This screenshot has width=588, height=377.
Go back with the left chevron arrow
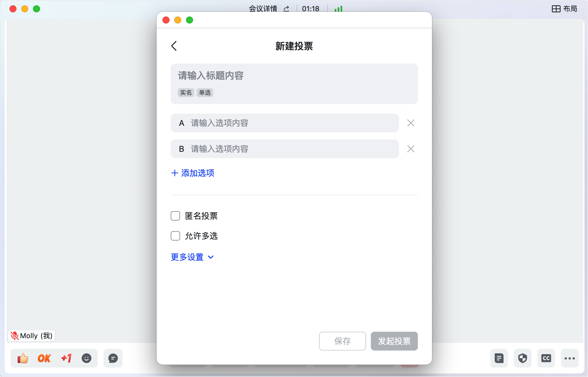174,46
